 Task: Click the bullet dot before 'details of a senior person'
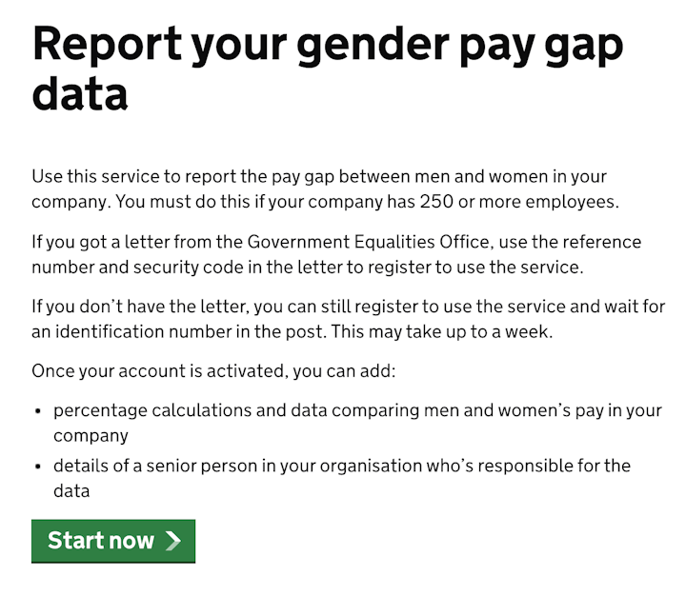point(38,467)
